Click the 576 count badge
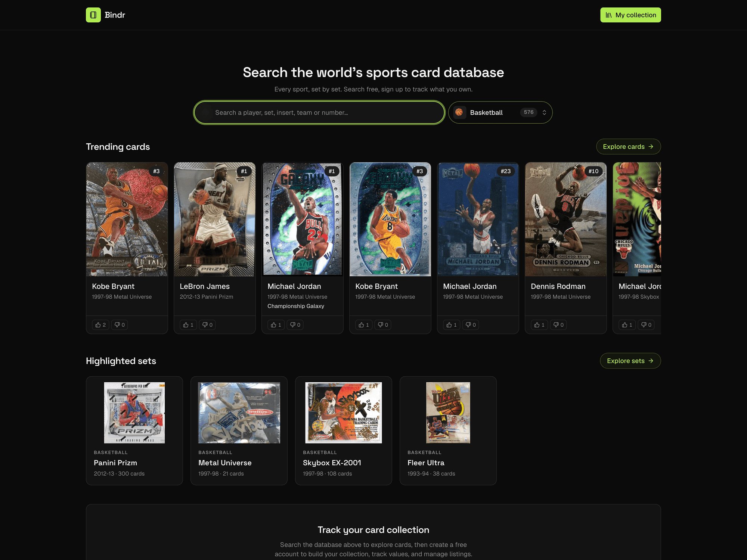This screenshot has height=560, width=747. (x=529, y=112)
